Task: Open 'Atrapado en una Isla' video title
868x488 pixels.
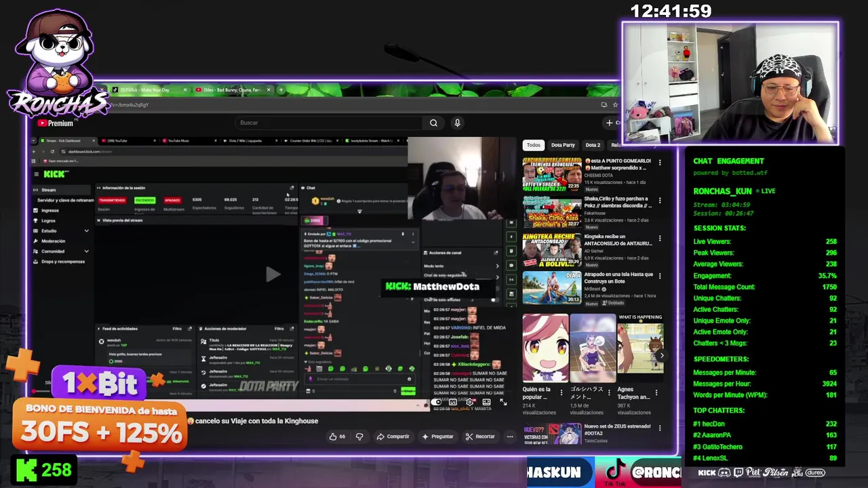Action: pyautogui.click(x=618, y=278)
